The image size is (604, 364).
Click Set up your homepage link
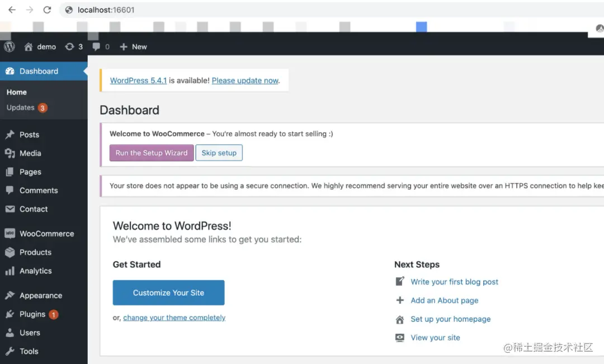pyautogui.click(x=450, y=319)
